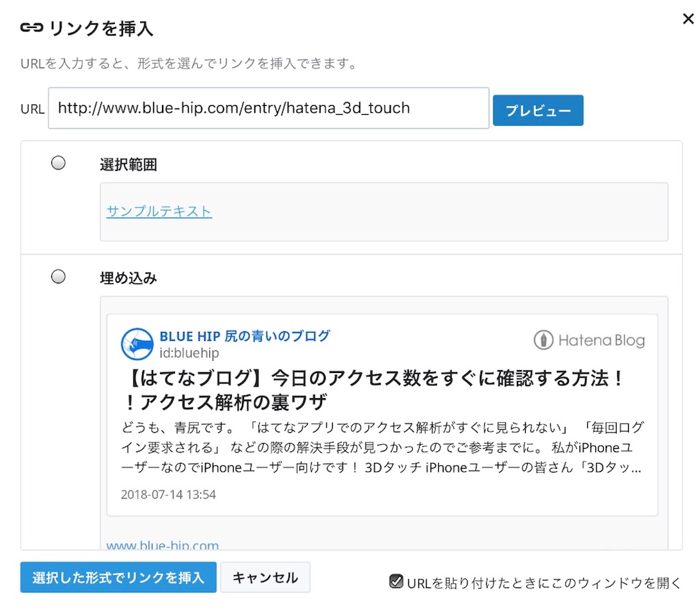Click the プレビュー button
This screenshot has height=612, width=700.
[x=537, y=110]
